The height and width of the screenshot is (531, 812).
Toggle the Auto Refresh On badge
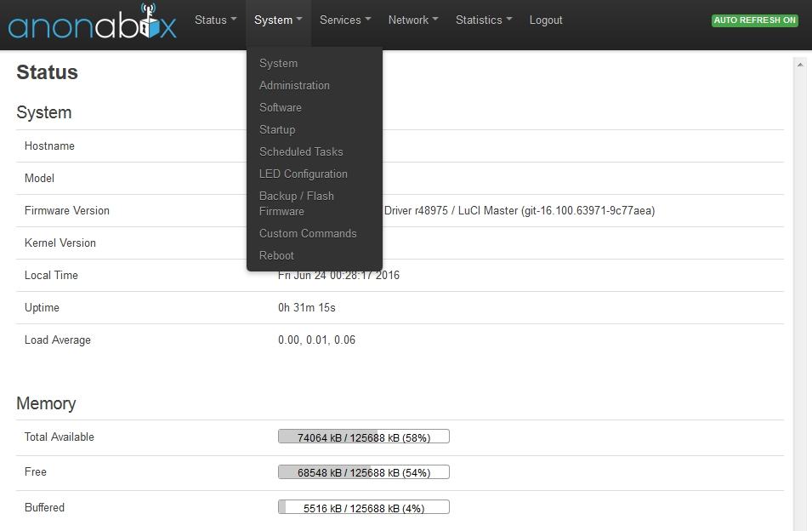coord(754,20)
